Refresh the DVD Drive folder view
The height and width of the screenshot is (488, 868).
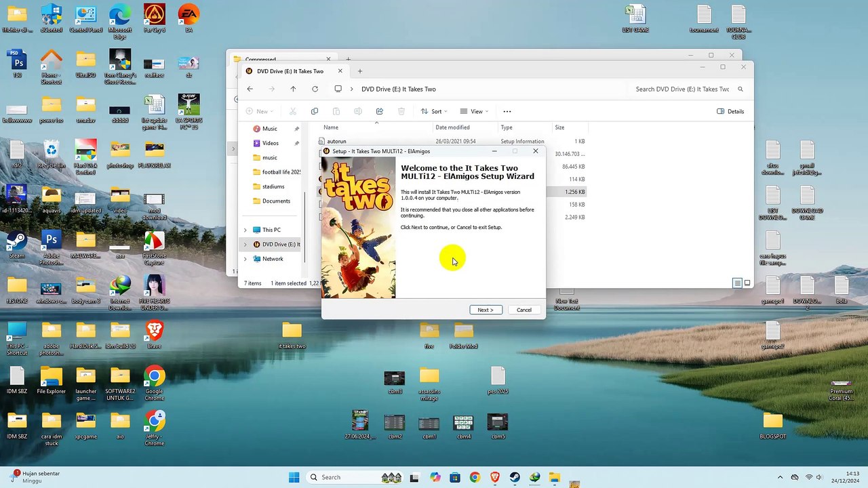click(315, 89)
